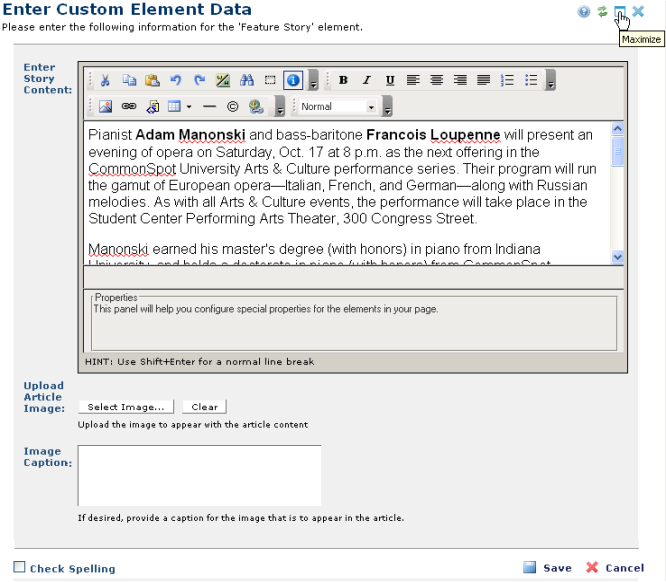This screenshot has height=582, width=666.
Task: Click the Select Image... button
Action: [x=126, y=407]
